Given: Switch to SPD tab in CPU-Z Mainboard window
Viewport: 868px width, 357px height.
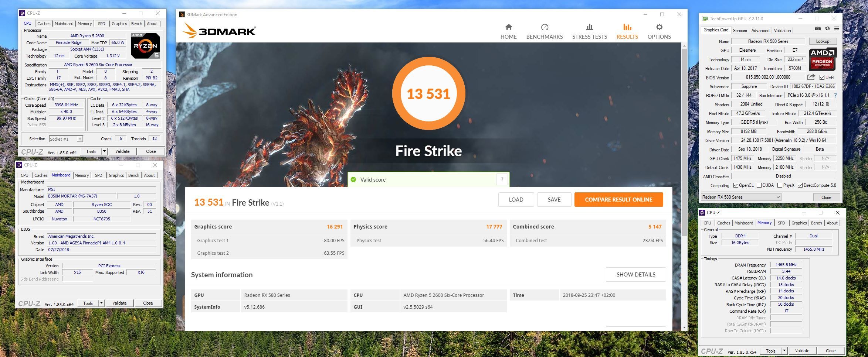Looking at the screenshot, I should click(x=98, y=175).
